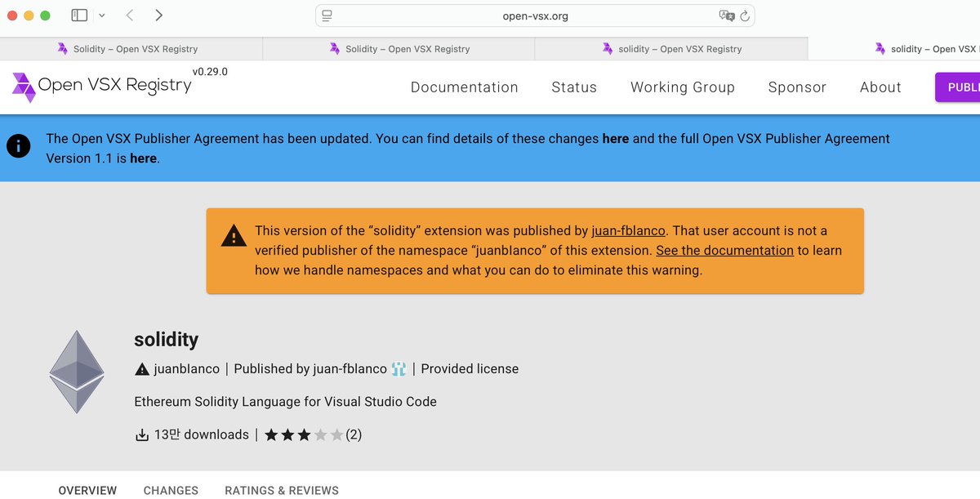Open the juan-fblanco link in the warning
Screen dimensions: 980x499
(x=628, y=231)
